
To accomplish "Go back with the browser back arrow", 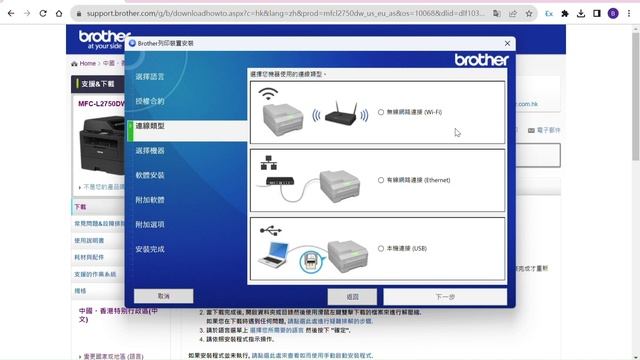I will click(11, 13).
